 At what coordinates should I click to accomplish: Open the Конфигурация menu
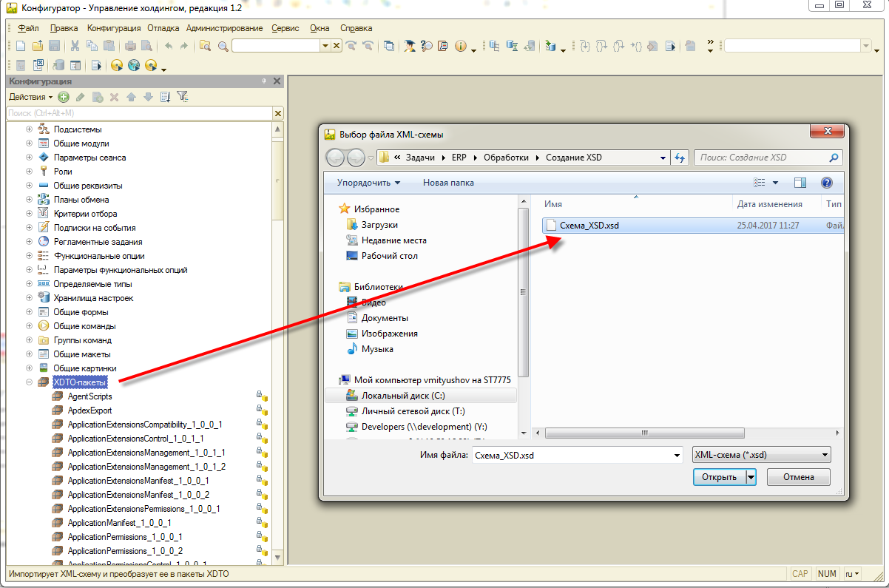point(114,28)
